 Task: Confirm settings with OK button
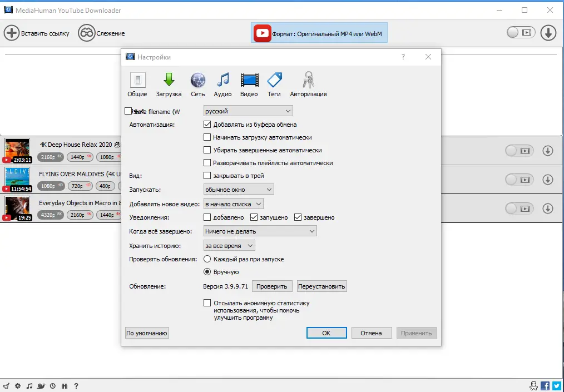(326, 333)
